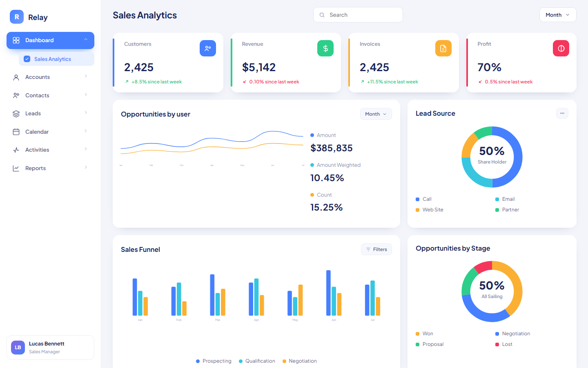Viewport: 588px width, 368px height.
Task: Expand the Accounts menu chevron
Action: coord(86,76)
